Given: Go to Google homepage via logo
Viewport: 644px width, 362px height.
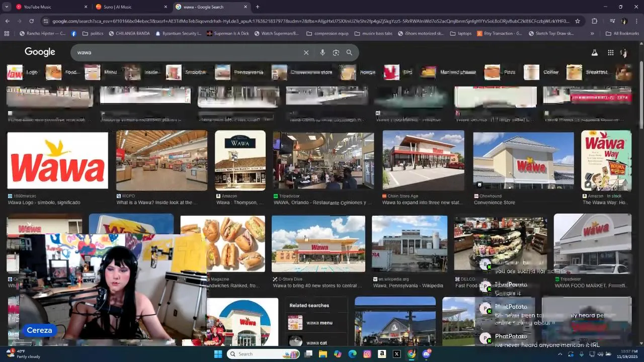Looking at the screenshot, I should point(40,52).
